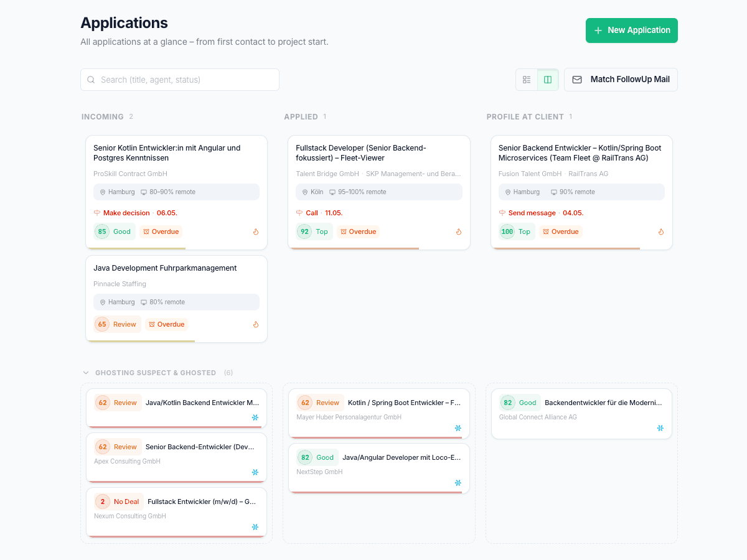The width and height of the screenshot is (747, 560).
Task: Click the New Application button
Action: pos(632,30)
